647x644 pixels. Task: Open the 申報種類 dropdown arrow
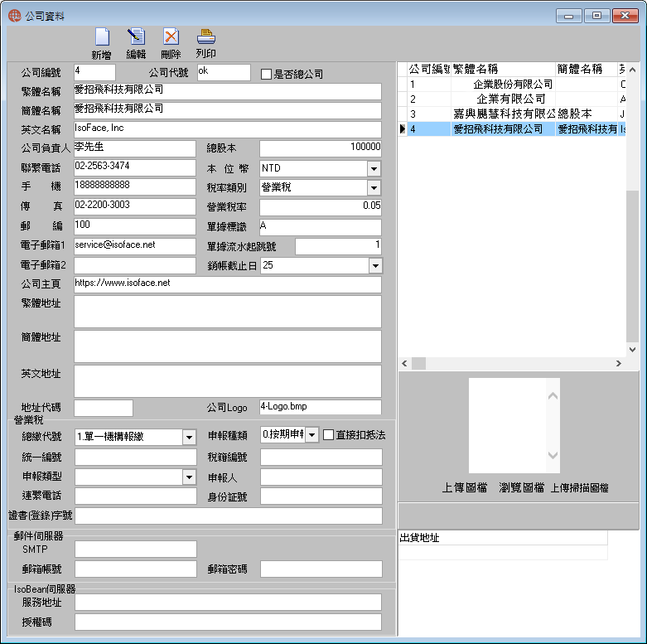(x=312, y=434)
